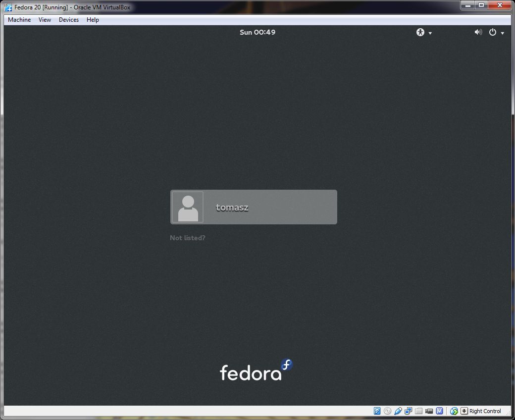Maximize the VirtualBox window
The height and width of the screenshot is (420, 515).
pyautogui.click(x=481, y=5)
